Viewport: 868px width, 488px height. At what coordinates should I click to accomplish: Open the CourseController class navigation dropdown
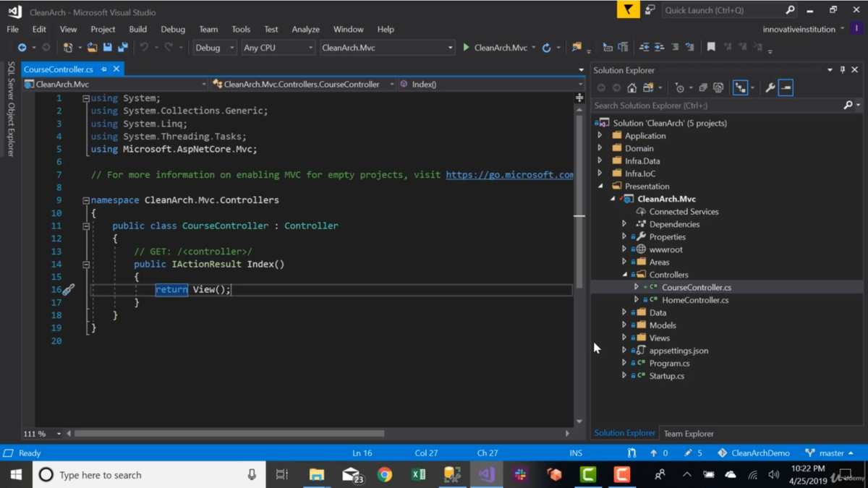click(x=303, y=85)
